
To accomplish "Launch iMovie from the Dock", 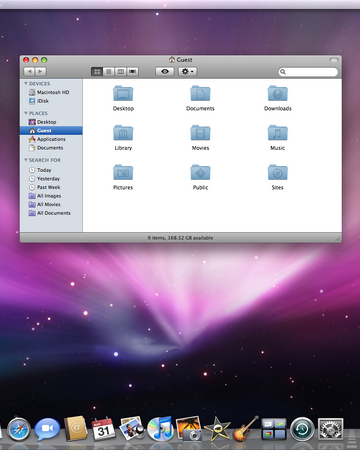I will point(217,429).
